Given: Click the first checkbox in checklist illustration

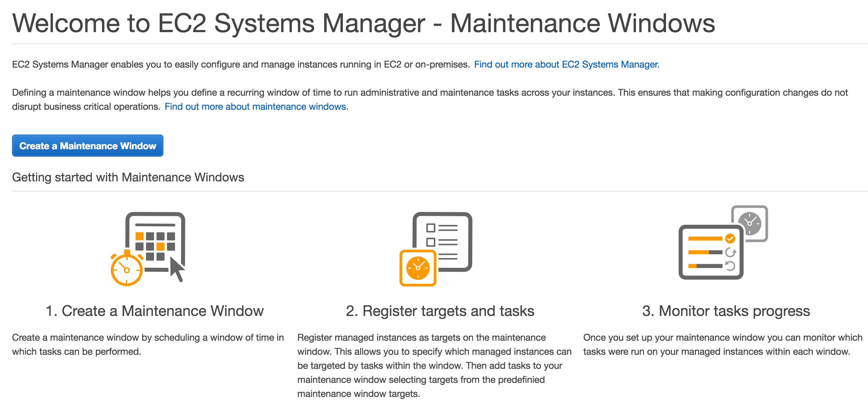Looking at the screenshot, I should pyautogui.click(x=430, y=228).
